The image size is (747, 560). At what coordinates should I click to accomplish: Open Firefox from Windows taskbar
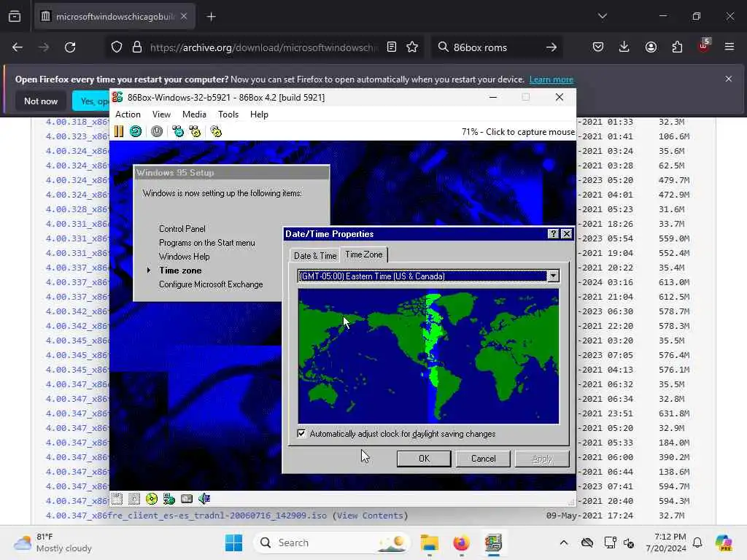click(x=461, y=542)
